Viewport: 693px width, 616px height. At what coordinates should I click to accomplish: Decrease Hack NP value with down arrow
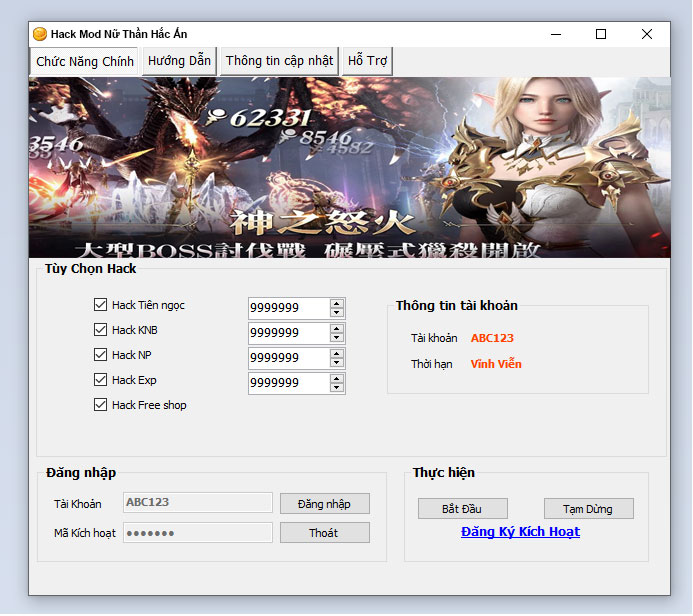[337, 362]
